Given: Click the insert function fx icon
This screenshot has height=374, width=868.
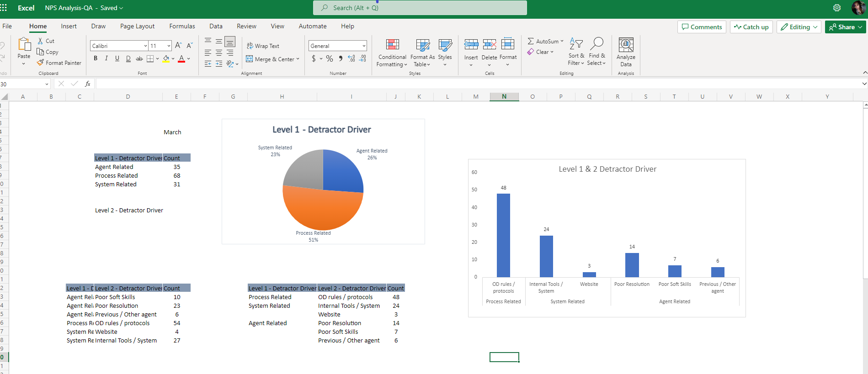Looking at the screenshot, I should (x=88, y=84).
